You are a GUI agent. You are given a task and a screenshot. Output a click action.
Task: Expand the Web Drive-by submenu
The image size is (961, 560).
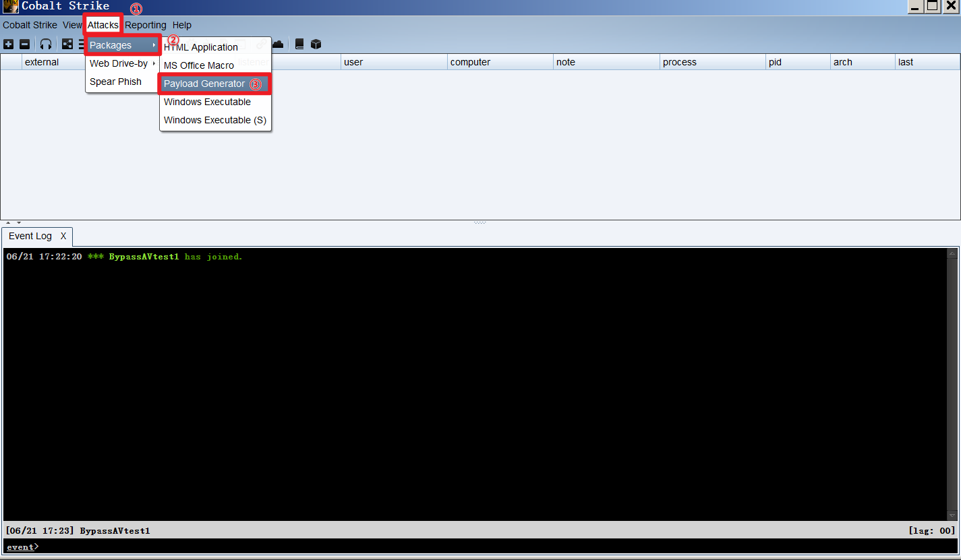click(123, 63)
